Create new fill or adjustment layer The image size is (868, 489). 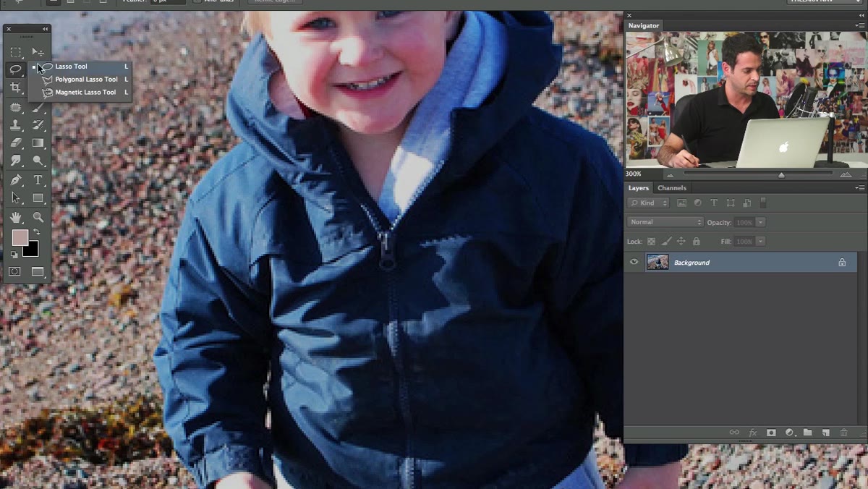(789, 433)
